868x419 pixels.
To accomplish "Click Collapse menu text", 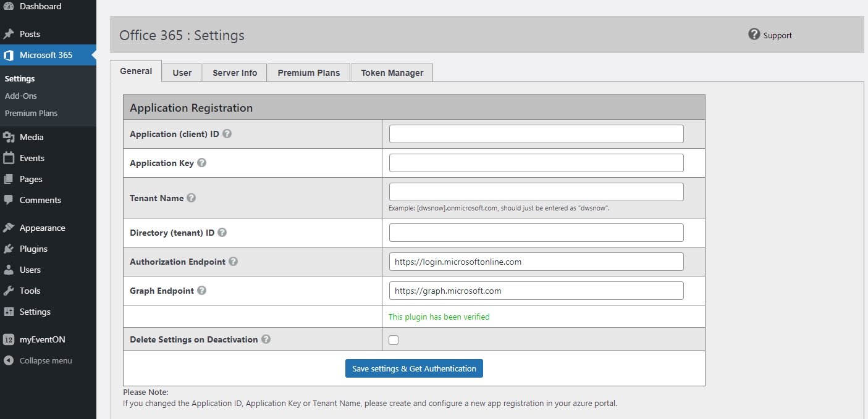I will pyautogui.click(x=46, y=360).
